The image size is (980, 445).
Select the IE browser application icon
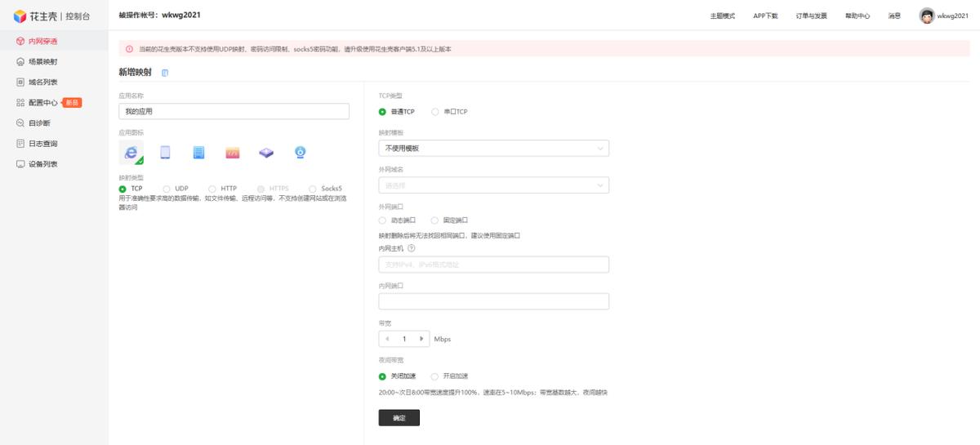(x=131, y=152)
